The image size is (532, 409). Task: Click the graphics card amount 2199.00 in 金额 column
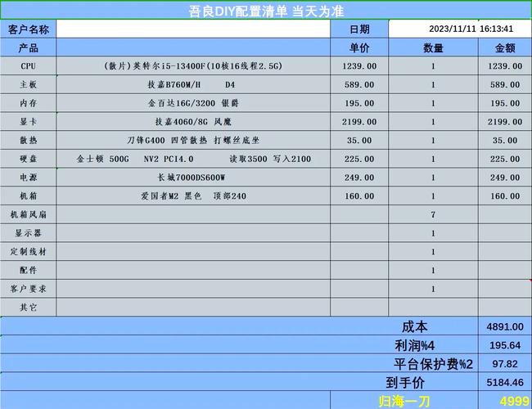[505, 122]
